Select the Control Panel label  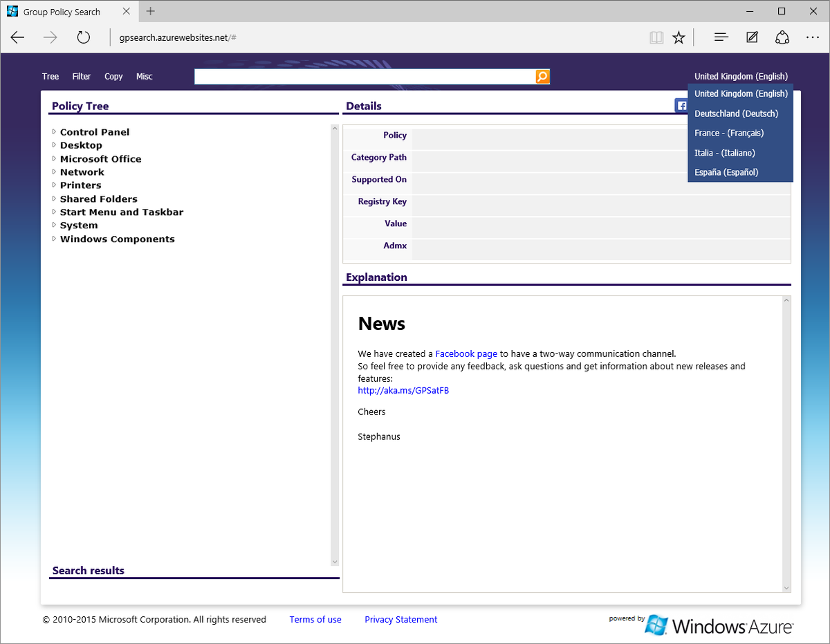(x=95, y=132)
